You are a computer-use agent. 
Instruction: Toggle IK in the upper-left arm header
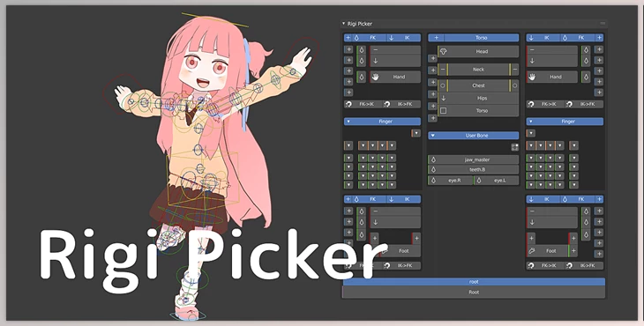[x=403, y=38]
